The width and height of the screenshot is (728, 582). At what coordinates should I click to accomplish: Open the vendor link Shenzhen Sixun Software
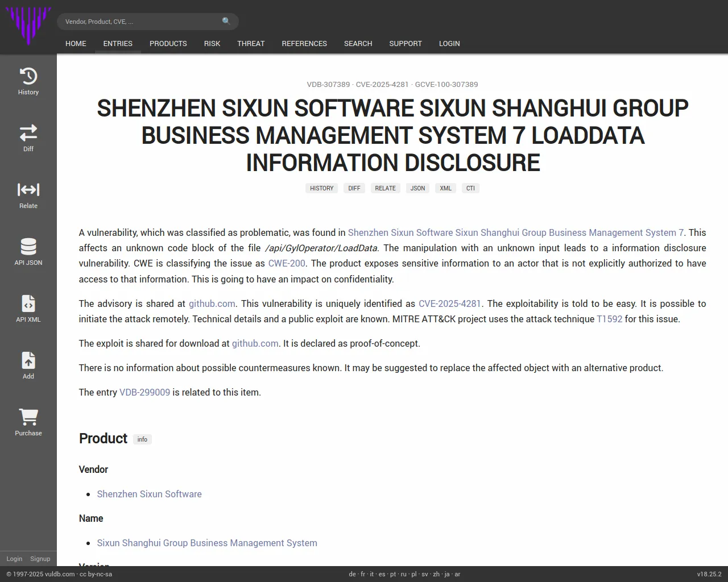(150, 494)
